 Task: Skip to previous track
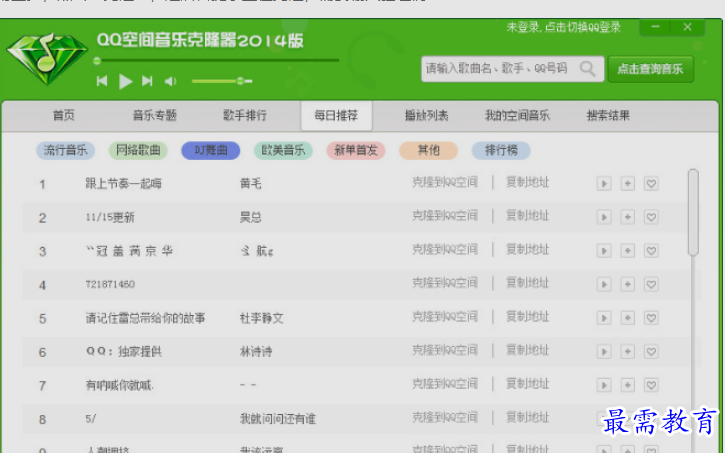click(102, 81)
